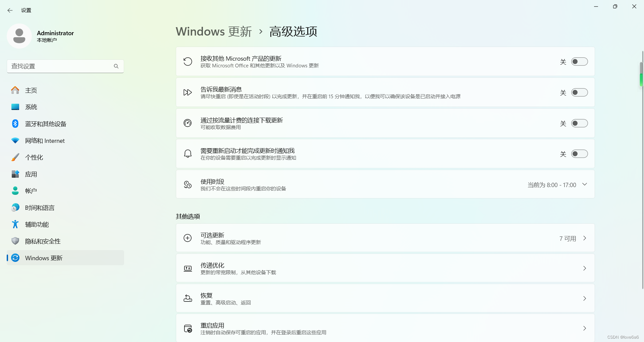The image size is (644, 342).
Task: Select Windows 更新 in the sidebar
Action: [65, 258]
